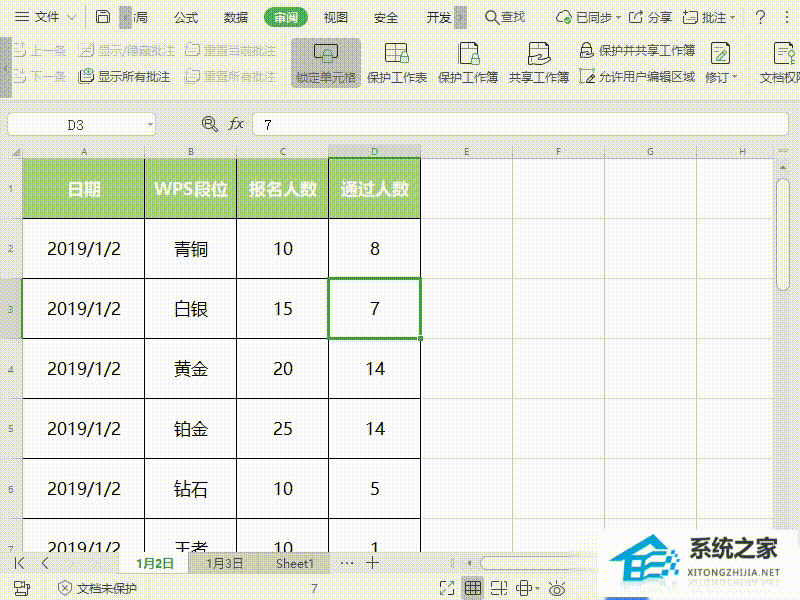Image resolution: width=800 pixels, height=600 pixels.
Task: Select the cell containing 铂金
Action: pyautogui.click(x=190, y=429)
